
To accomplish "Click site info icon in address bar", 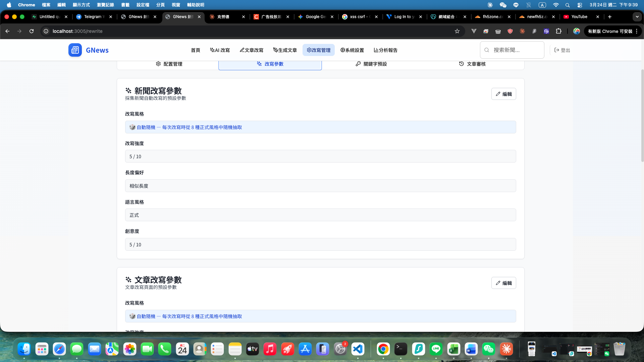I will pos(46,31).
